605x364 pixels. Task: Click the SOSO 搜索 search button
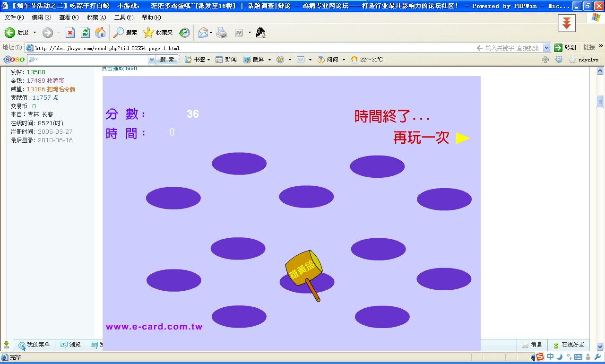pyautogui.click(x=167, y=60)
